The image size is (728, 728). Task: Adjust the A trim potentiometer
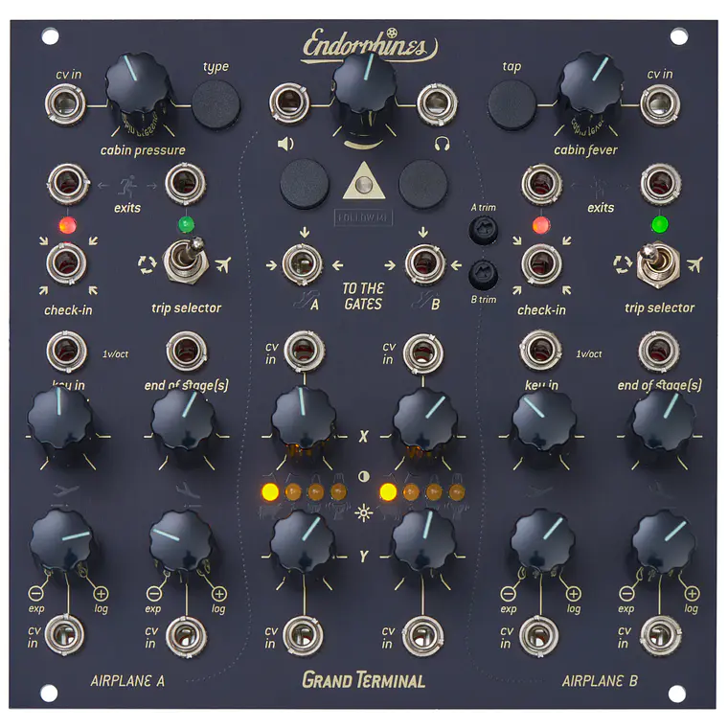483,231
